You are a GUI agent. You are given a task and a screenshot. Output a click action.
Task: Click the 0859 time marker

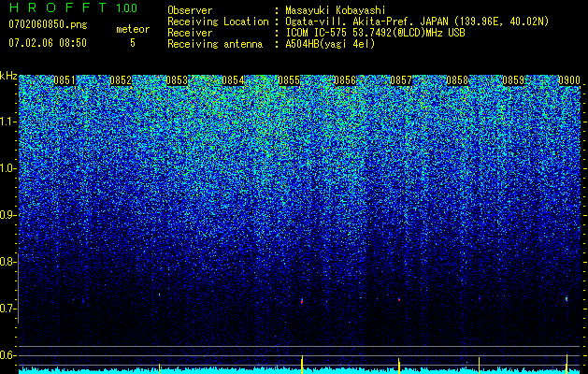(x=513, y=80)
